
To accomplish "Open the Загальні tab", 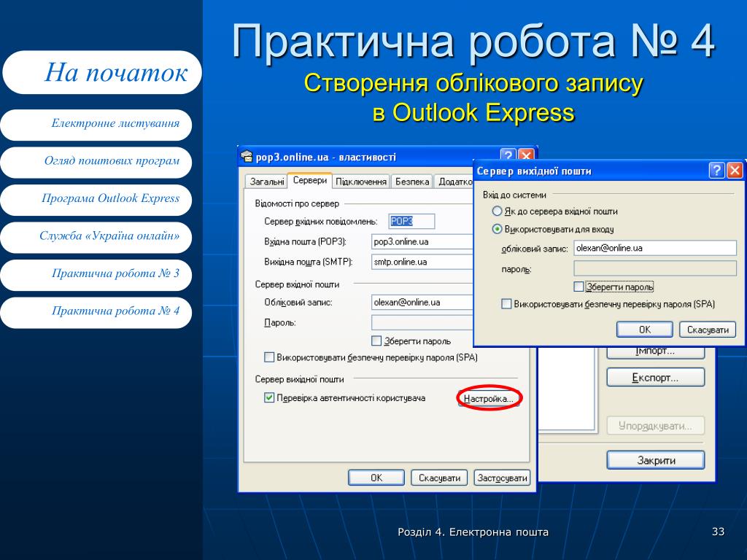I will (x=267, y=182).
